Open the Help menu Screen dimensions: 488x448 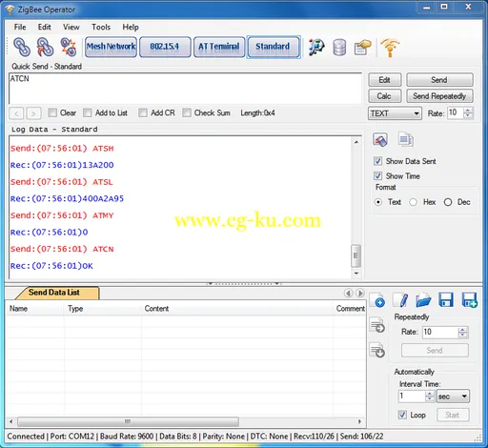click(x=131, y=28)
